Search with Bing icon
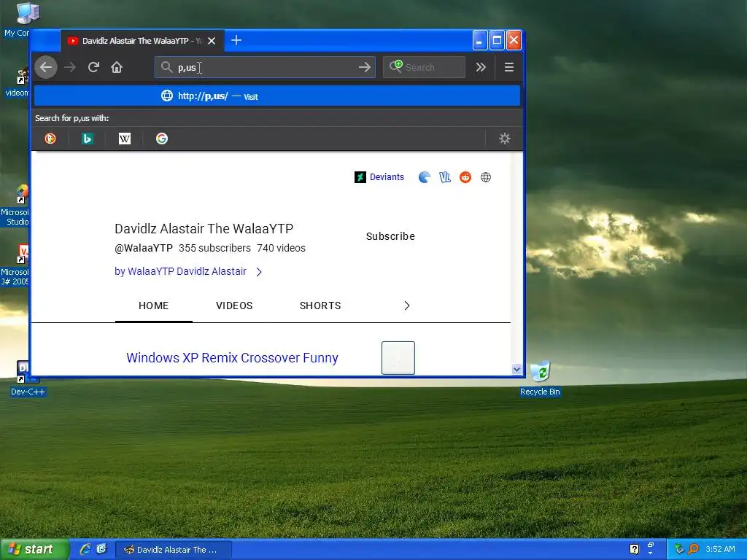The height and width of the screenshot is (560, 747). (x=88, y=139)
